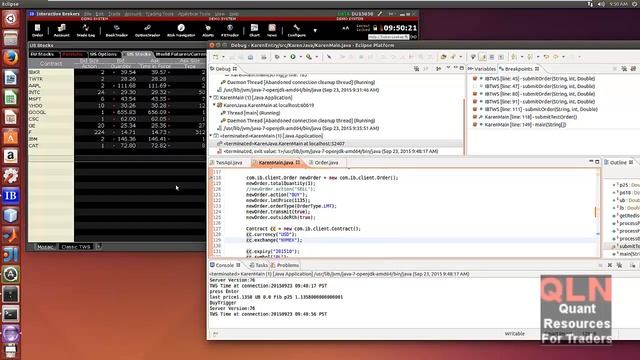Click the Eclipse Print toolbar icon
Image resolution: width=640 pixels, height=360 pixels.
(x=264, y=57)
